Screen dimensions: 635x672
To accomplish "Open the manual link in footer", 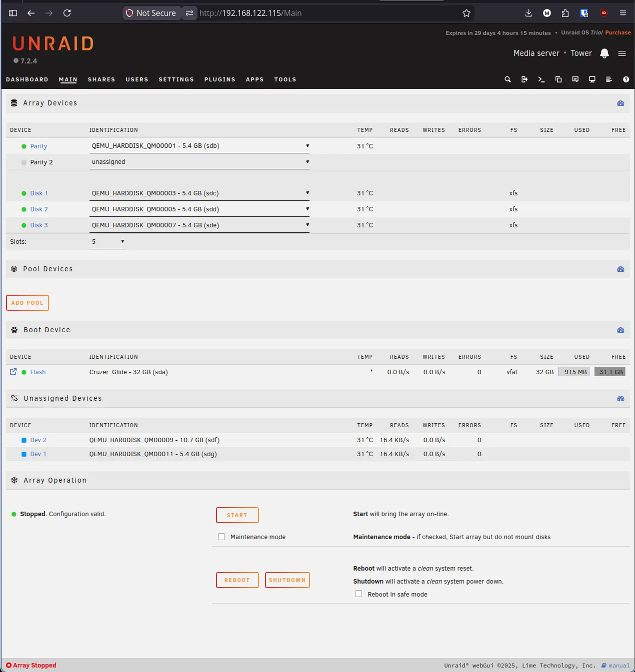I will click(615, 666).
